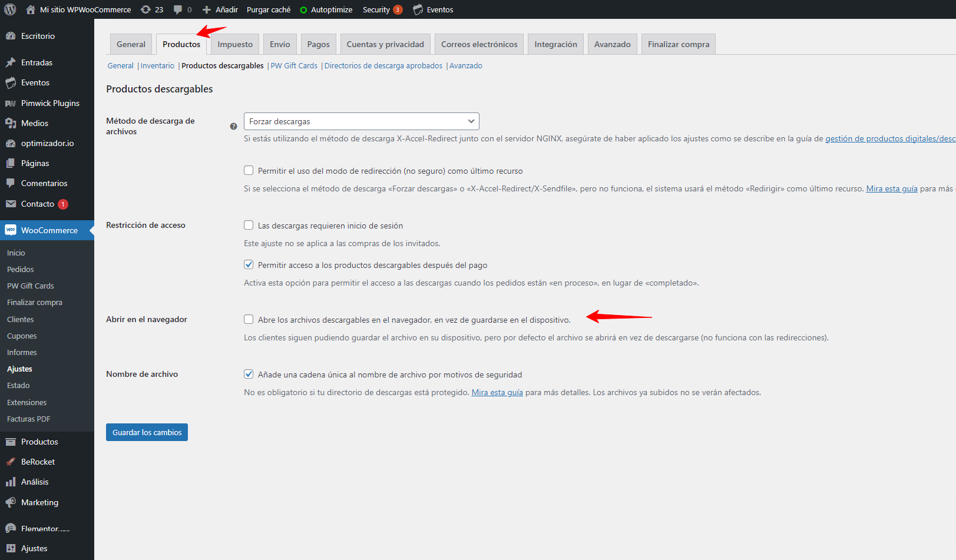Screen dimensions: 956x560
Task: Open Extensiones in WooCommerce submenu
Action: [27, 402]
